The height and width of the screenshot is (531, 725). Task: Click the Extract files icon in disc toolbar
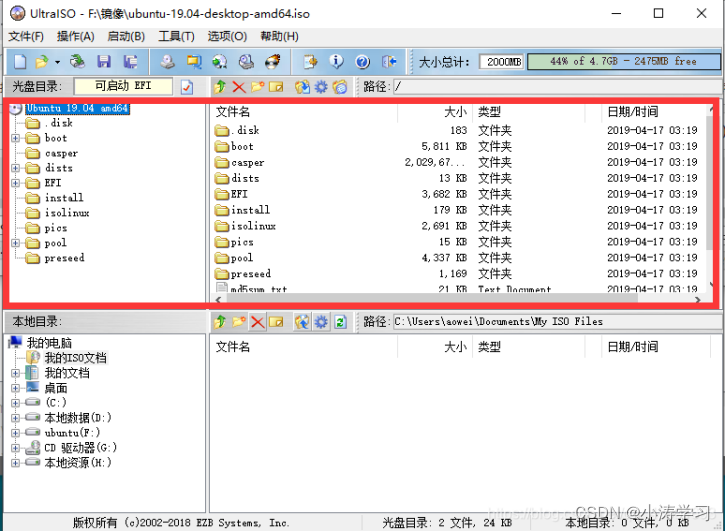pyautogui.click(x=302, y=87)
